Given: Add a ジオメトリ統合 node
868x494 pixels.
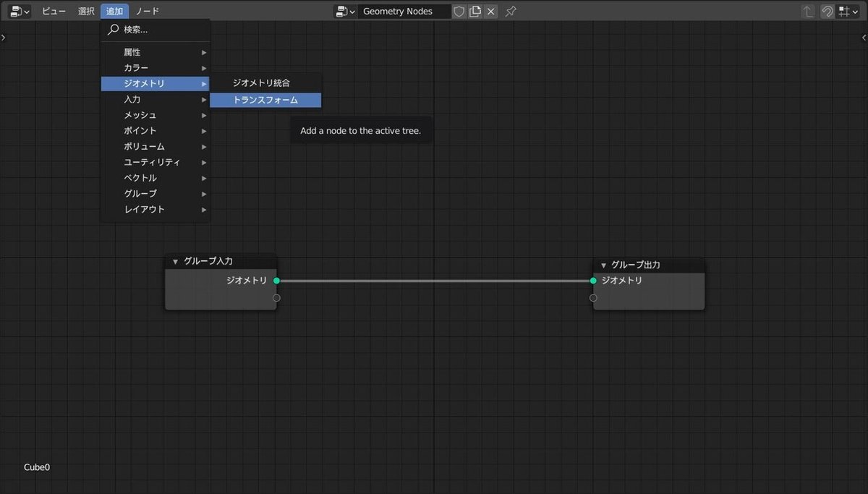Looking at the screenshot, I should pos(265,83).
